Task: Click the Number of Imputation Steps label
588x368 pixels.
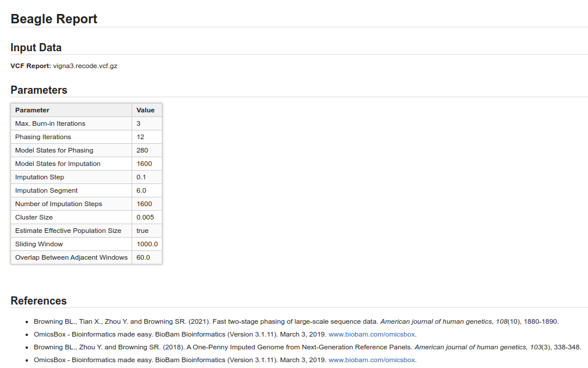Action: coord(59,204)
